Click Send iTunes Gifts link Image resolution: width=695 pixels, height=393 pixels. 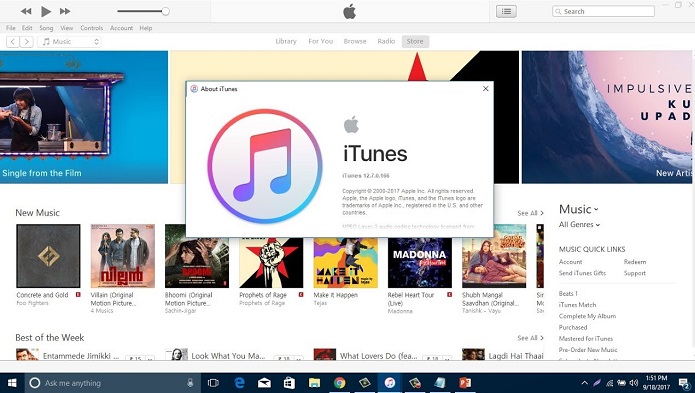tap(582, 273)
